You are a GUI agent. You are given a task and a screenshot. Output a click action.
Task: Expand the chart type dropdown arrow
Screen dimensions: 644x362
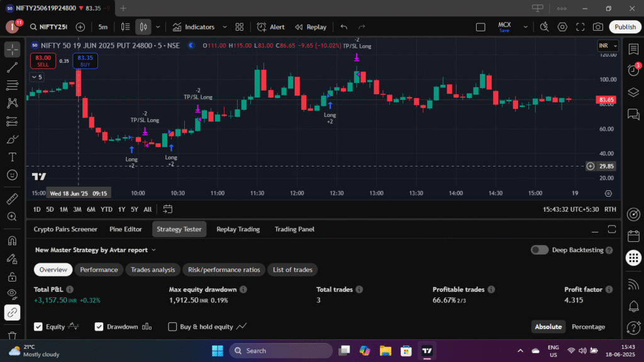click(158, 27)
